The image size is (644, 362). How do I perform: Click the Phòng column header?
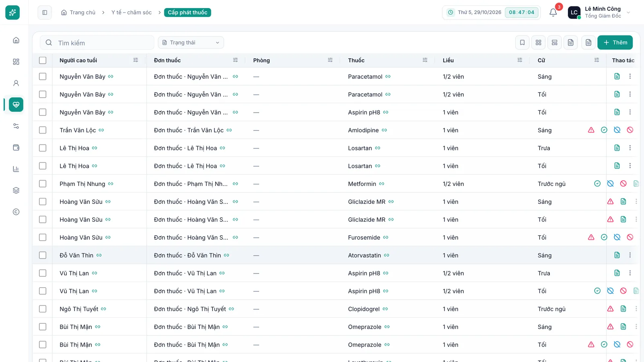tap(262, 60)
